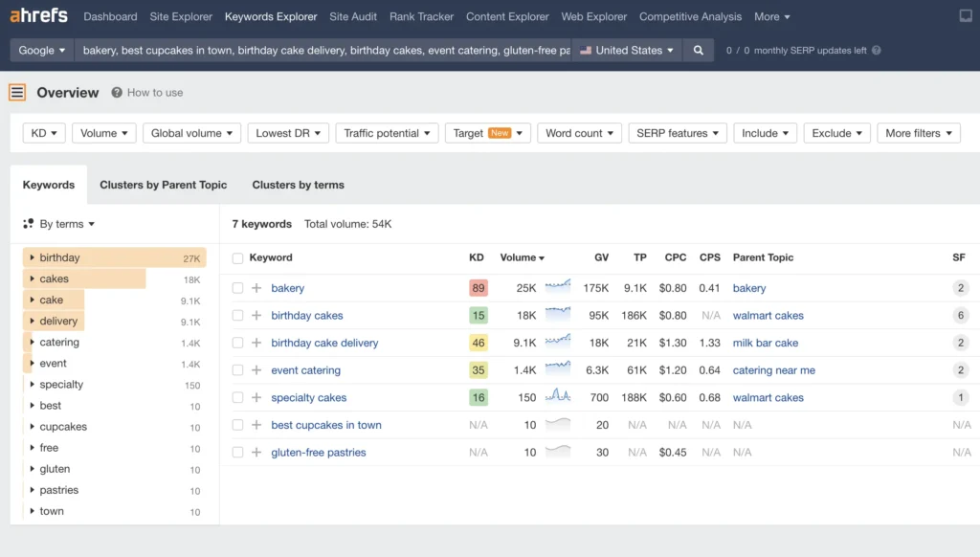Image resolution: width=980 pixels, height=557 pixels.
Task: Click the window icon at top right
Action: coord(966,15)
